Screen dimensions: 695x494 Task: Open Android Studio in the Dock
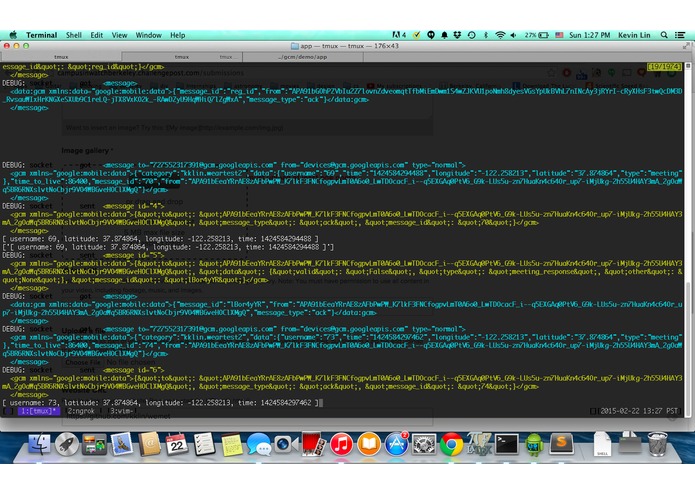pyautogui.click(x=534, y=444)
